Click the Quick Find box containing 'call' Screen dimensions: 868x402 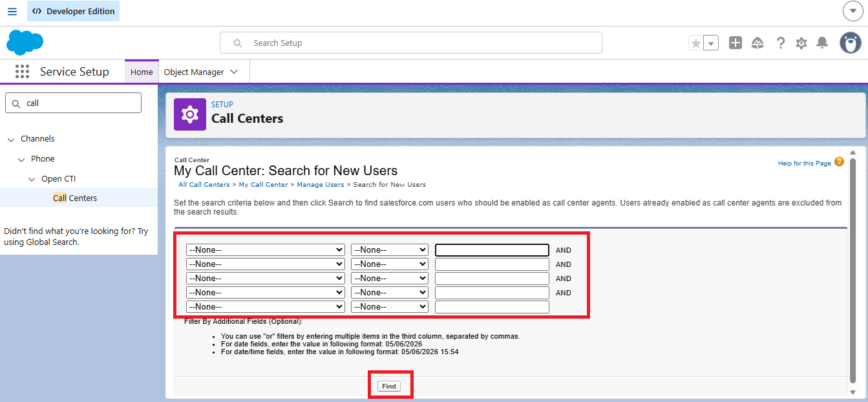pyautogui.click(x=73, y=103)
